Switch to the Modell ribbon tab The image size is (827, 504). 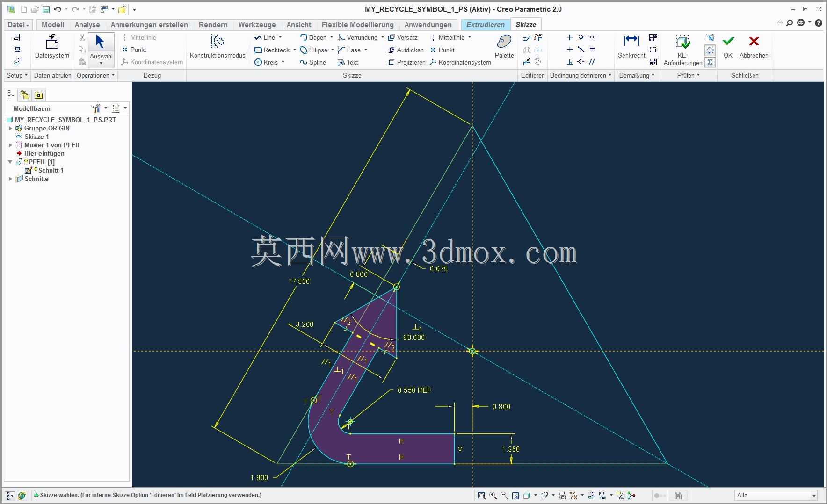tap(53, 25)
